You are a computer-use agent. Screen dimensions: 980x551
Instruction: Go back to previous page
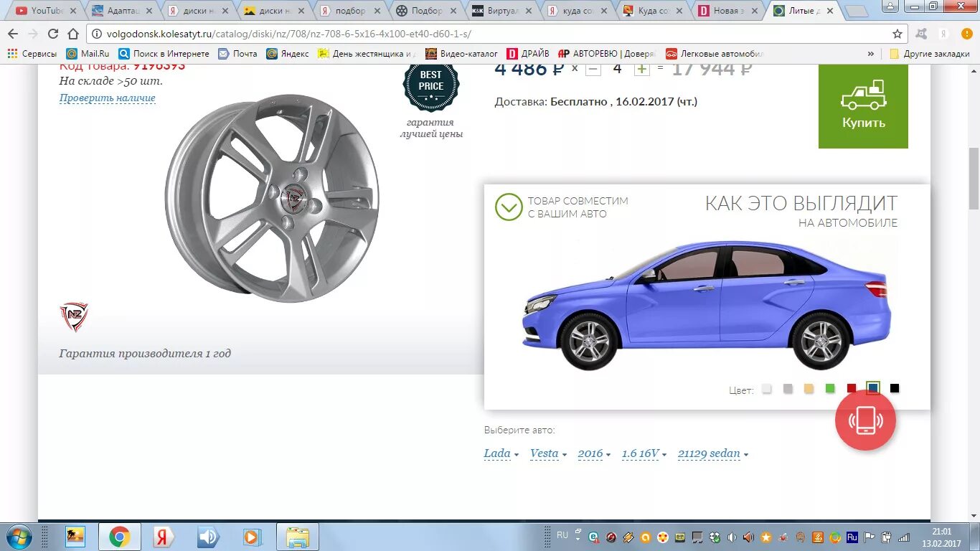[14, 34]
